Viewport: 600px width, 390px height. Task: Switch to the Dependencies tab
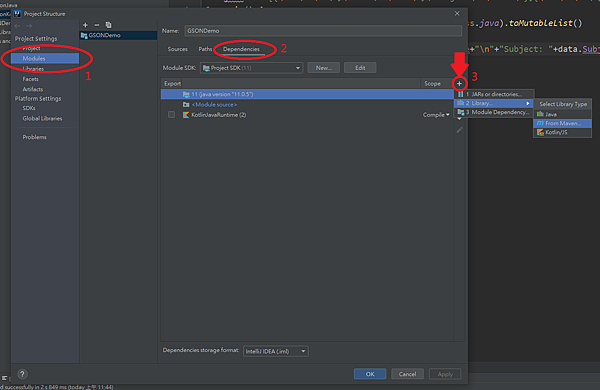pos(241,49)
